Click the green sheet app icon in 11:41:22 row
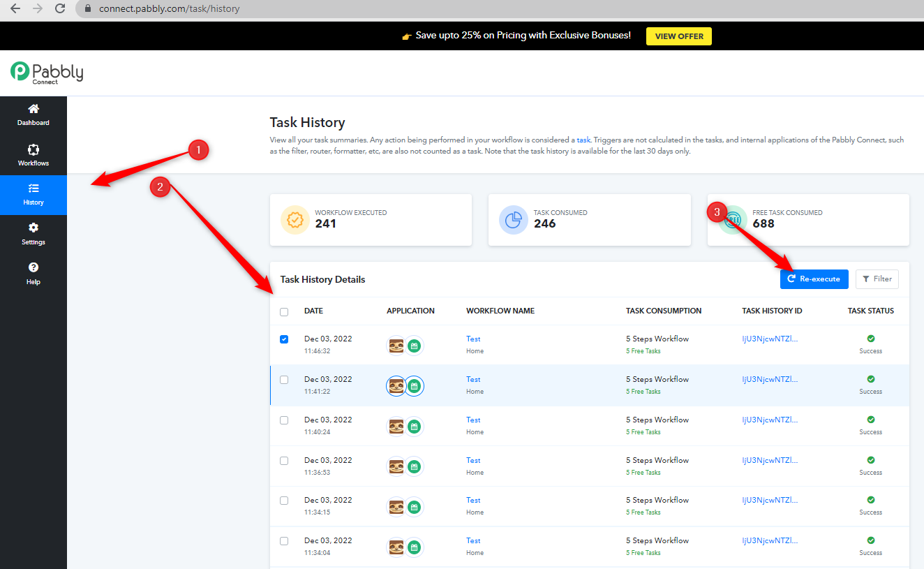 [415, 386]
